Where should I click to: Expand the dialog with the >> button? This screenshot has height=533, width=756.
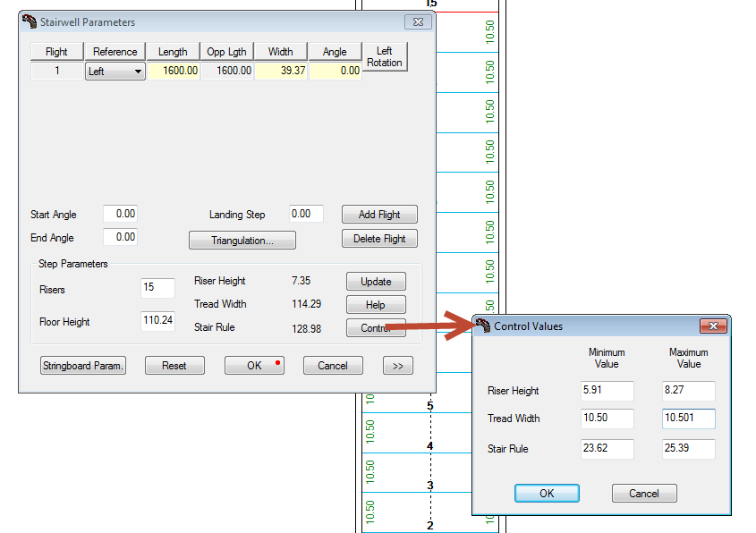[398, 366]
